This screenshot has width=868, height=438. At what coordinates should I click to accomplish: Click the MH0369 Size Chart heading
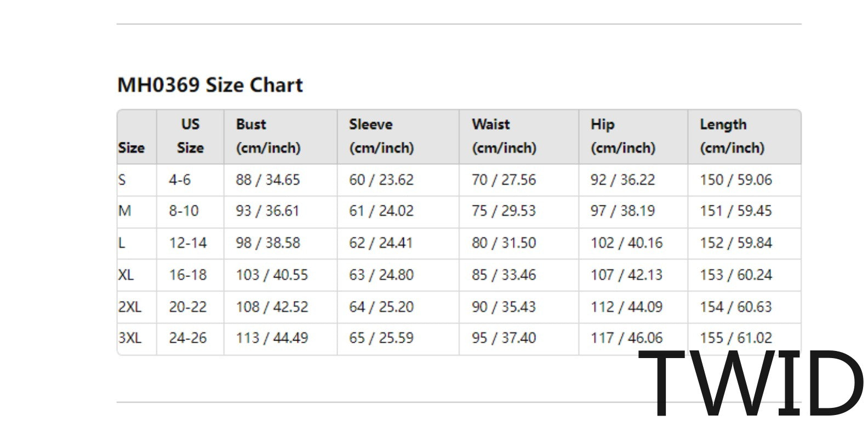(x=210, y=85)
